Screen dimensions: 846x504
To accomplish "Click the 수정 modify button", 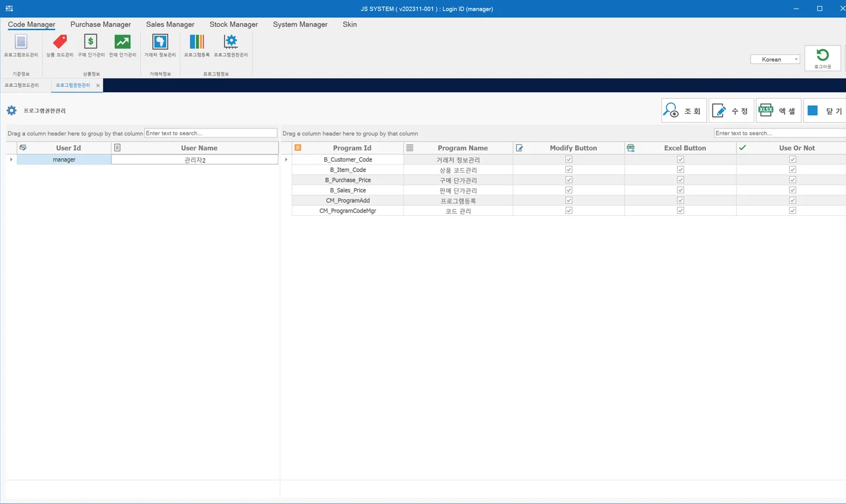I will tap(731, 111).
